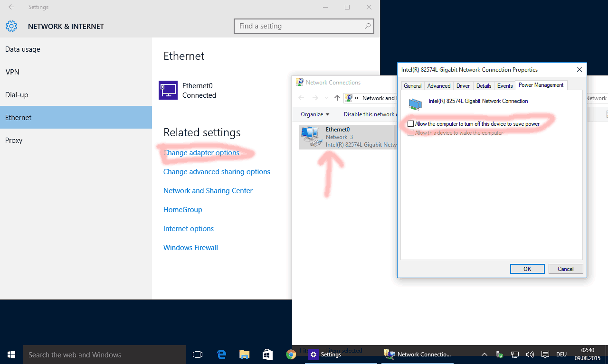Screen dimensions: 608x364
Task: Open the Action Center notifications icon
Action: 545,355
